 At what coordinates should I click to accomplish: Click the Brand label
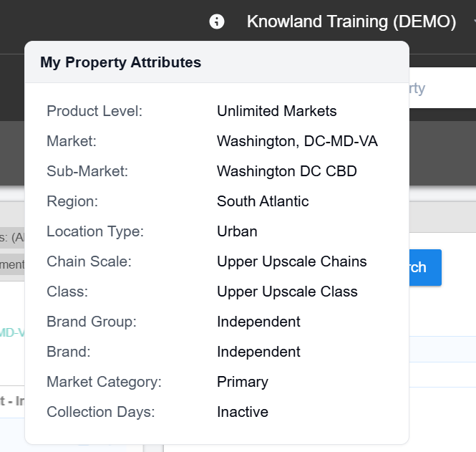68,352
